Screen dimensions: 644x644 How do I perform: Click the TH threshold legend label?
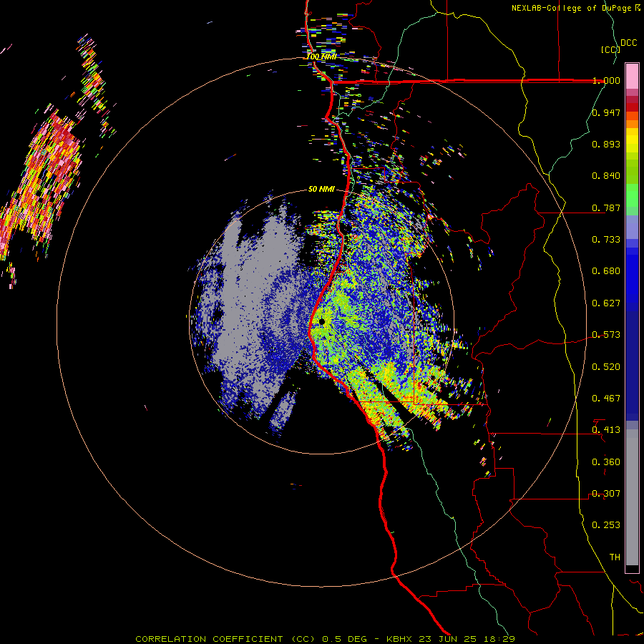[x=615, y=557]
